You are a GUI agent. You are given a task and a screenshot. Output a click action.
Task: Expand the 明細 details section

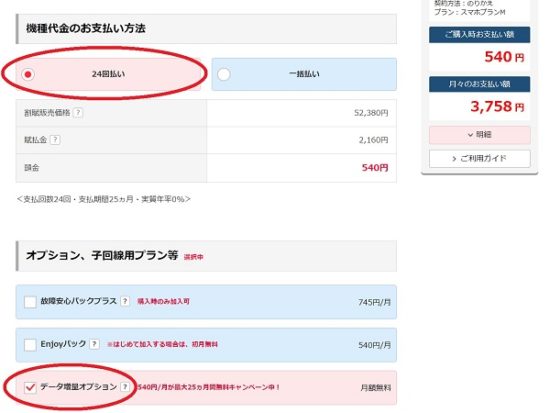(479, 135)
